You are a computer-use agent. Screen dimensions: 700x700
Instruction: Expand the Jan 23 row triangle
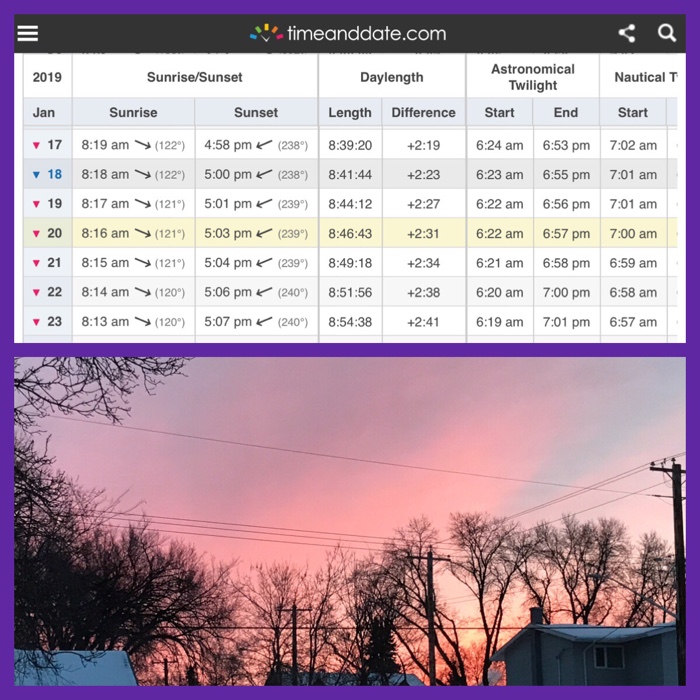tap(36, 323)
